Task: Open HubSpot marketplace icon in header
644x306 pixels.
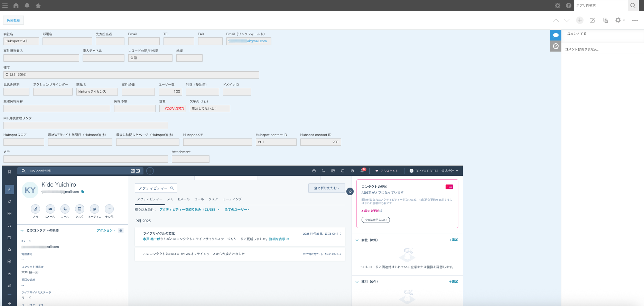Action: click(x=333, y=171)
